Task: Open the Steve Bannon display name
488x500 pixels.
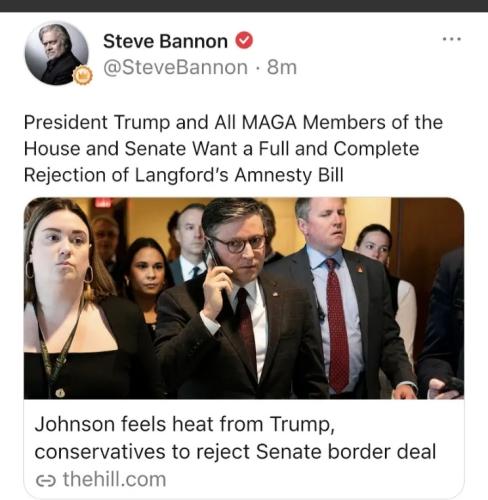Action: [165, 41]
